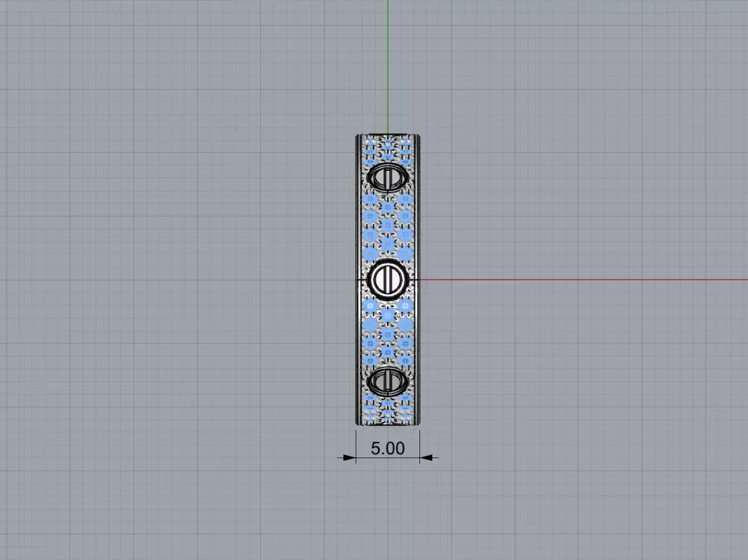Select the upper screw motif on ring

pos(388,177)
